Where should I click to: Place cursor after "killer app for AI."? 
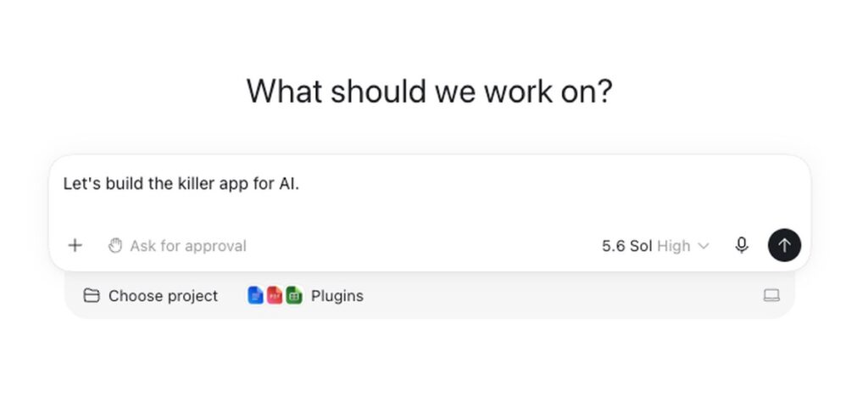click(300, 184)
